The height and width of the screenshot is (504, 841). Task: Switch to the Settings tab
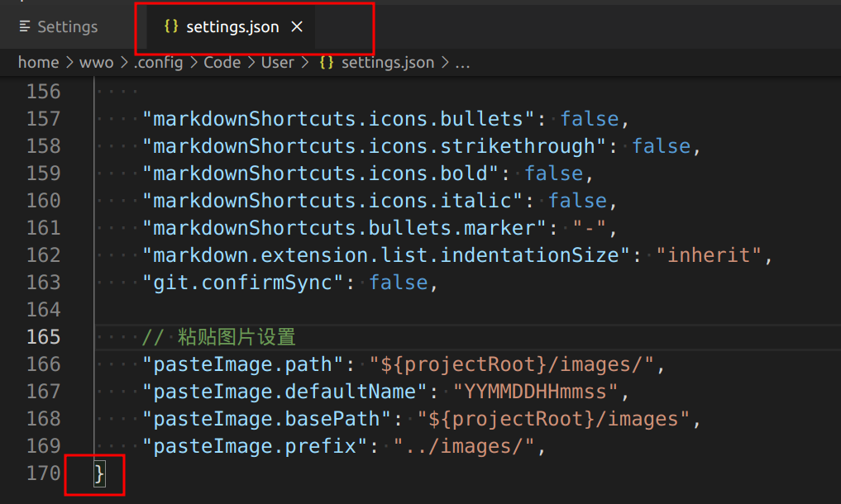pyautogui.click(x=58, y=27)
